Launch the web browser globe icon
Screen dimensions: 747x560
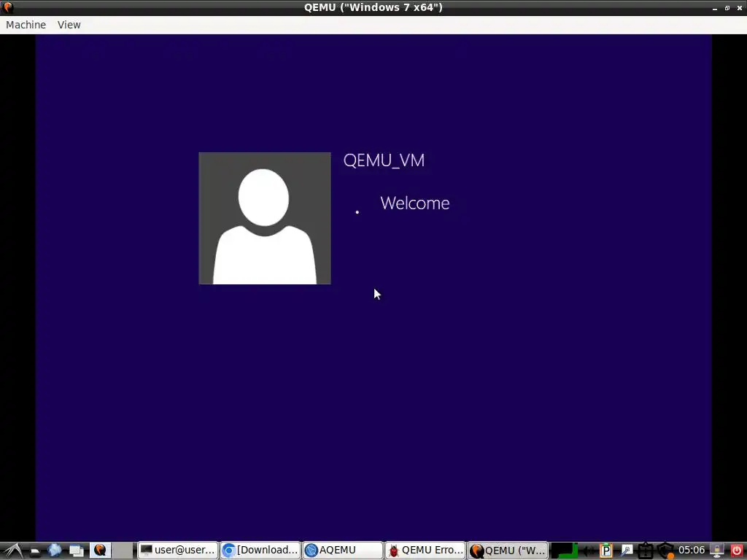(55, 551)
